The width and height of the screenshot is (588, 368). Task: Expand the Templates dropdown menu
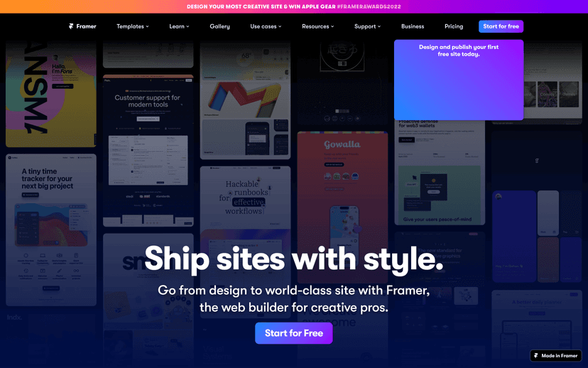tap(132, 26)
